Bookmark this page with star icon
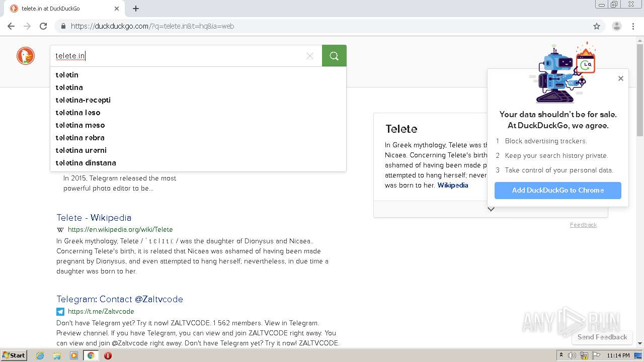 [597, 26]
